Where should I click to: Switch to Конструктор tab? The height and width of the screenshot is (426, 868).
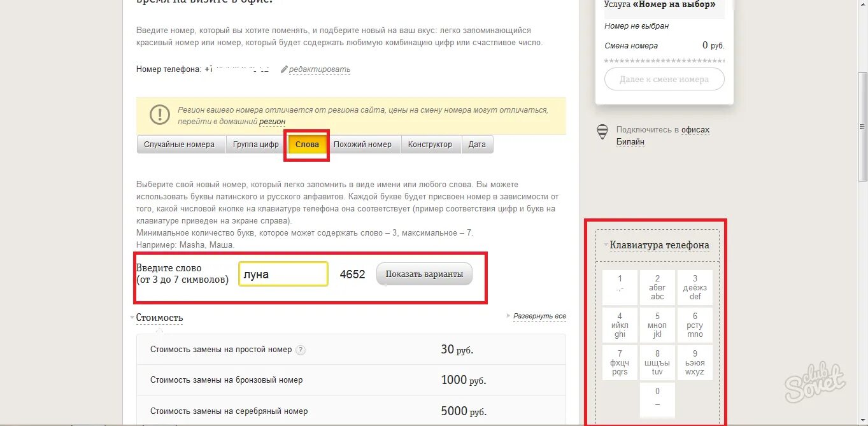(430, 145)
